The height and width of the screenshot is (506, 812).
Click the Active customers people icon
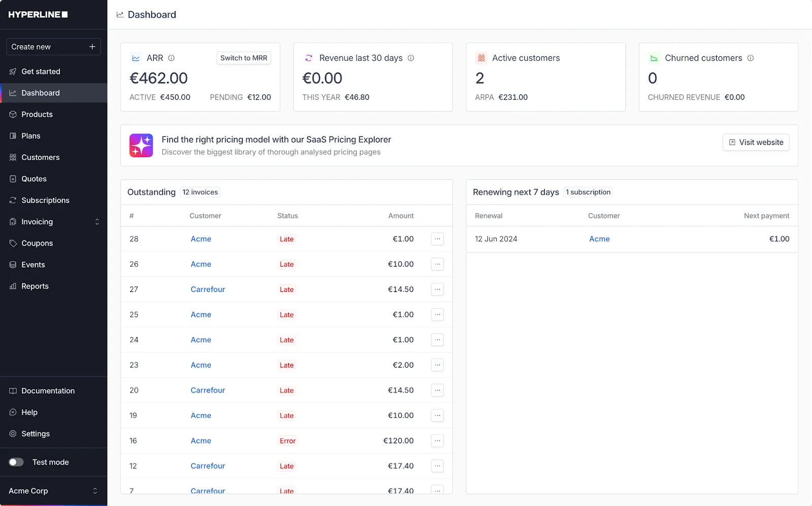(x=481, y=58)
